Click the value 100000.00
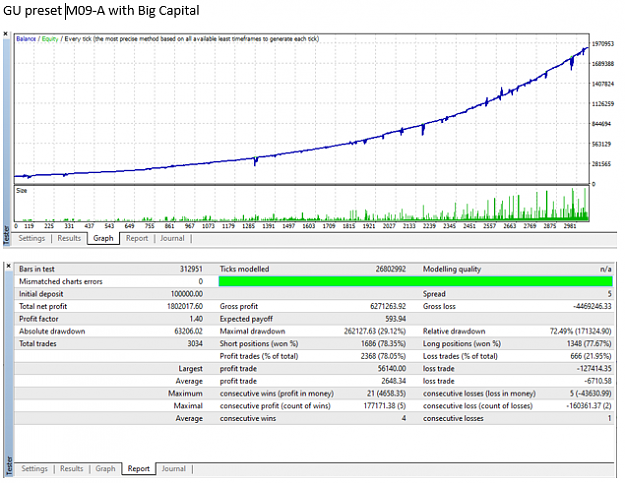The image size is (625, 483). pyautogui.click(x=187, y=294)
